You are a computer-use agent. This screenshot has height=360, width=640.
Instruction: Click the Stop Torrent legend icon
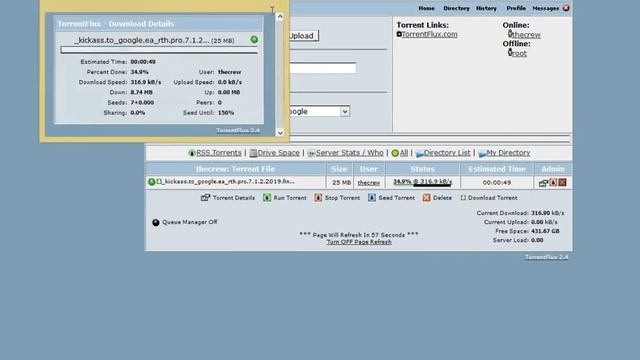pyautogui.click(x=318, y=198)
